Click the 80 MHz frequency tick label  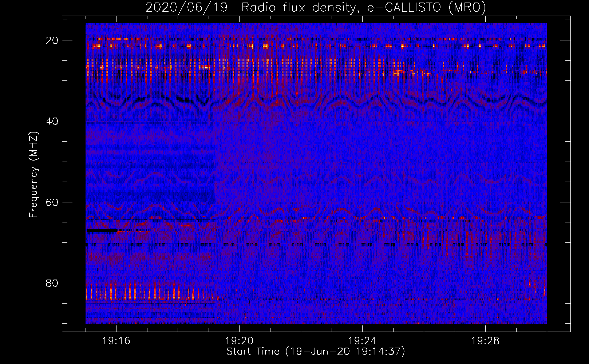coord(52,283)
